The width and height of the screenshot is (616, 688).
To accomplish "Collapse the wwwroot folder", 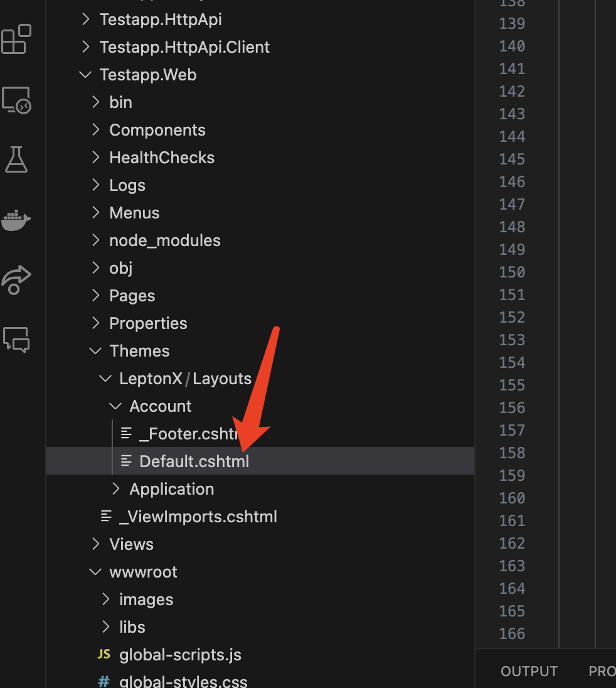I will point(143,572).
